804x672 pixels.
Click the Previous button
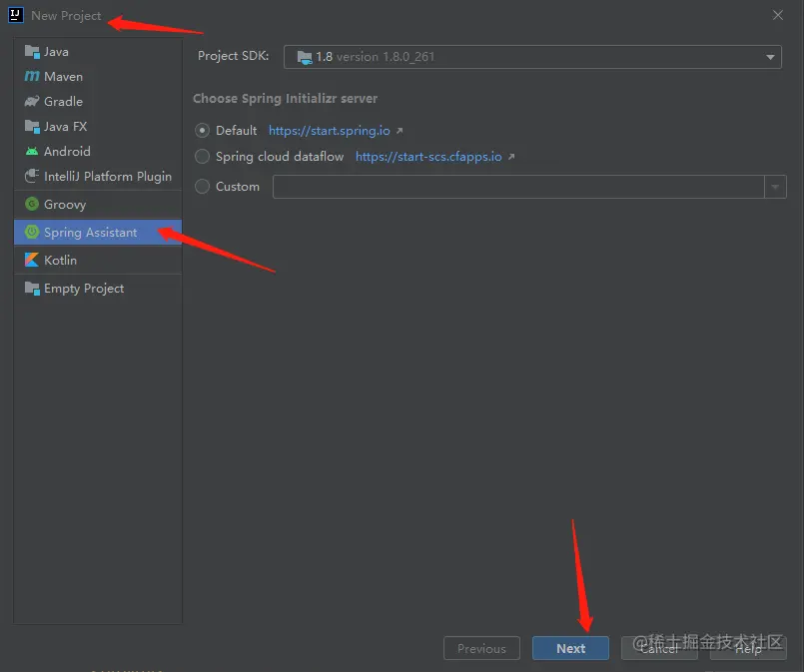tap(481, 648)
